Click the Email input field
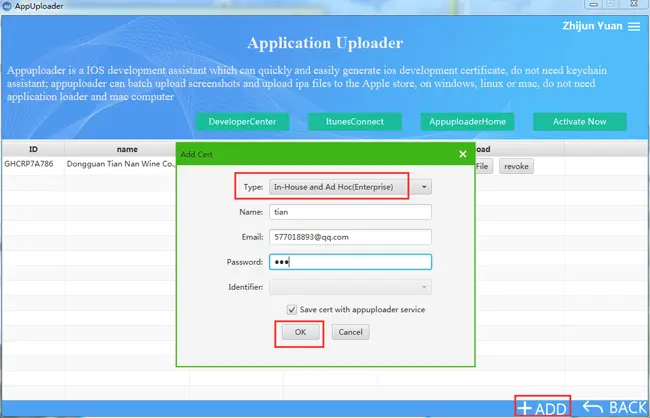 [x=350, y=237]
